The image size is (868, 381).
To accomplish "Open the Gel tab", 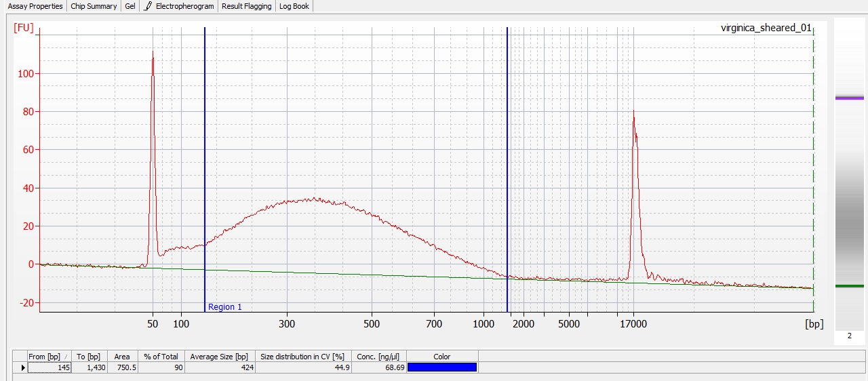I will (x=130, y=6).
